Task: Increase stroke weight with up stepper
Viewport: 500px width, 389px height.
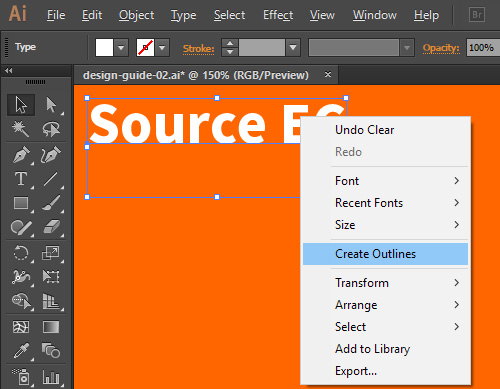Action: coord(230,43)
